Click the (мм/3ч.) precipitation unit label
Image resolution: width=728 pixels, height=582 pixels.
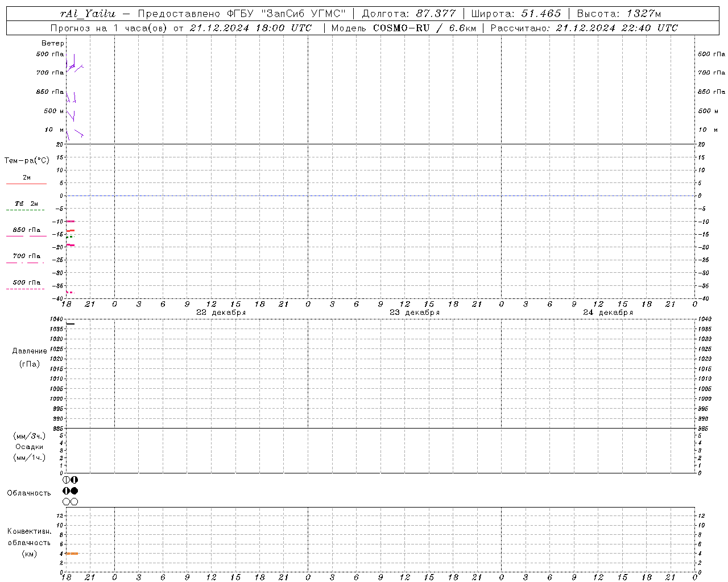click(30, 436)
